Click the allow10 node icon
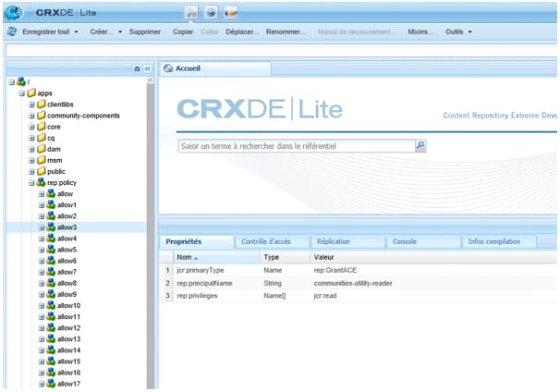The image size is (560, 392). coord(51,305)
